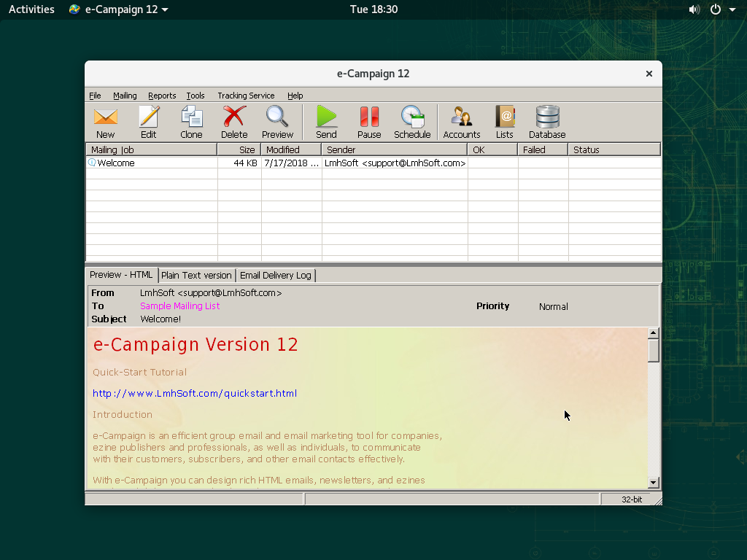Sort by the Failed column header
This screenshot has width=747, height=560.
[x=543, y=149]
